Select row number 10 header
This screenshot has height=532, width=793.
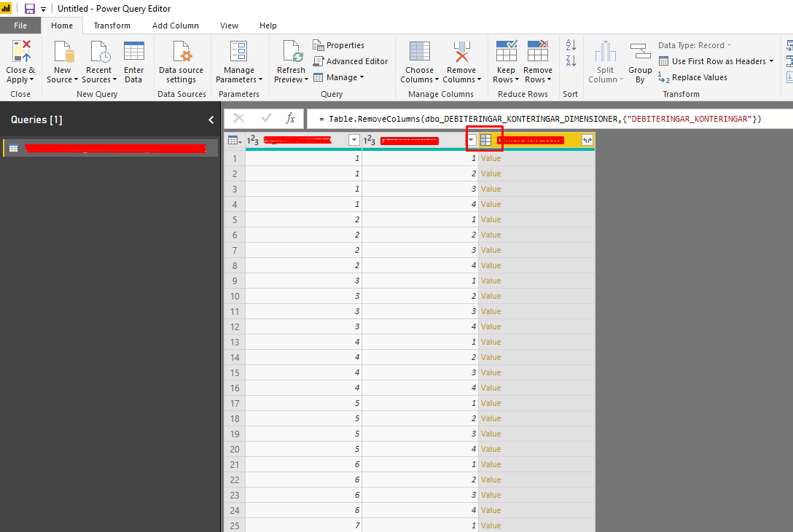tap(235, 297)
